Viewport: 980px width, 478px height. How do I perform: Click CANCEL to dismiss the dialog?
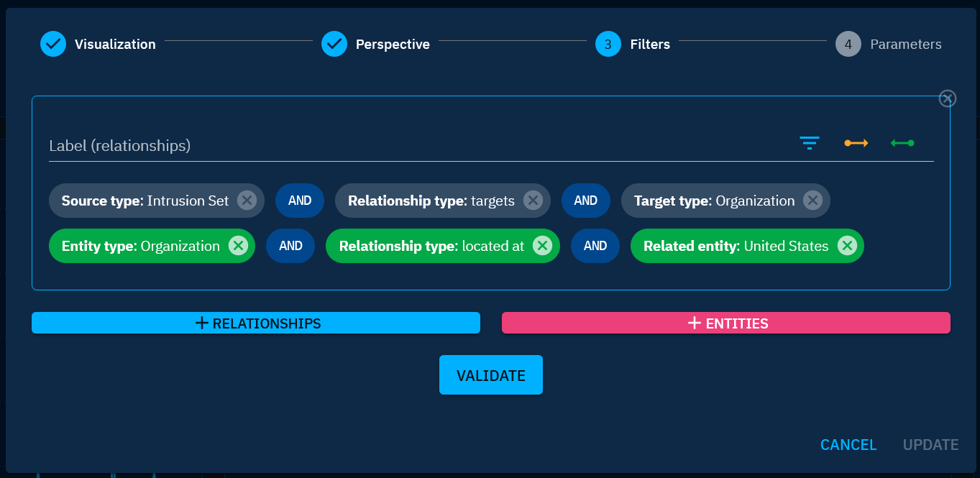[x=848, y=444]
